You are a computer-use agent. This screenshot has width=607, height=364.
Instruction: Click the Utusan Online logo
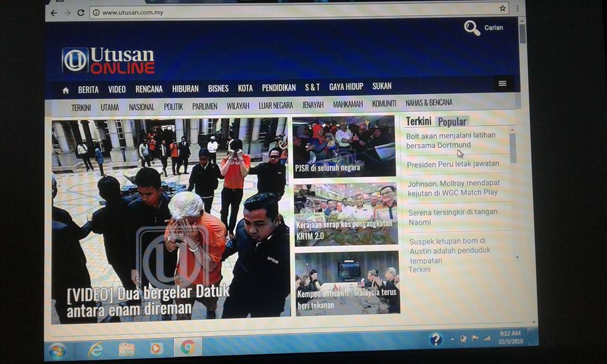pyautogui.click(x=108, y=61)
